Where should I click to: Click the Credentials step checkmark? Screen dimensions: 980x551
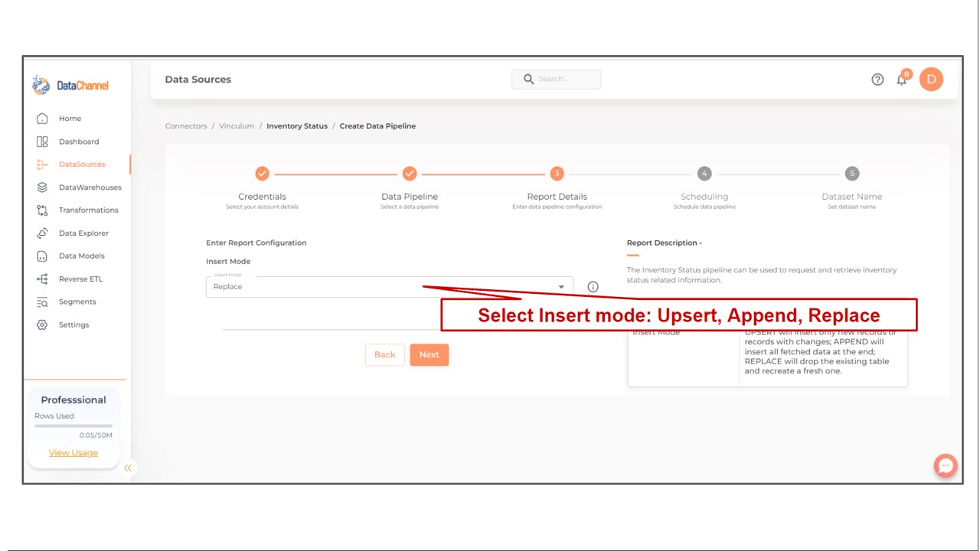pyautogui.click(x=262, y=174)
